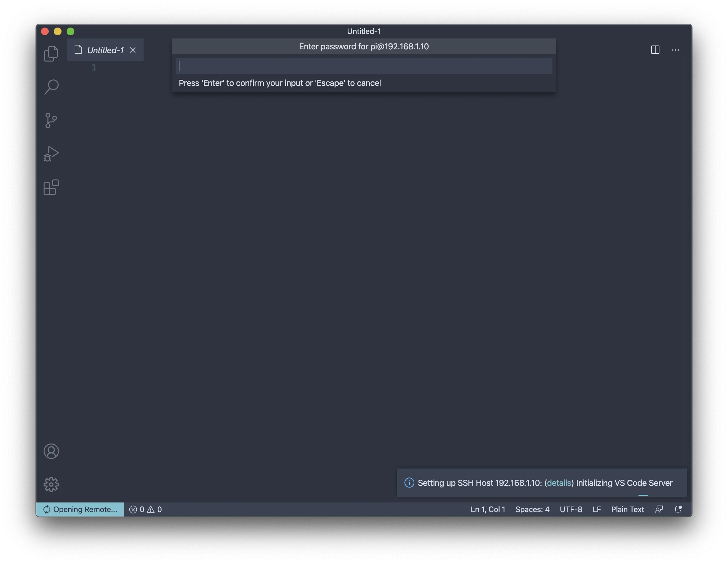This screenshot has height=564, width=728.
Task: Click the info icon in SSH notification
Action: point(409,482)
